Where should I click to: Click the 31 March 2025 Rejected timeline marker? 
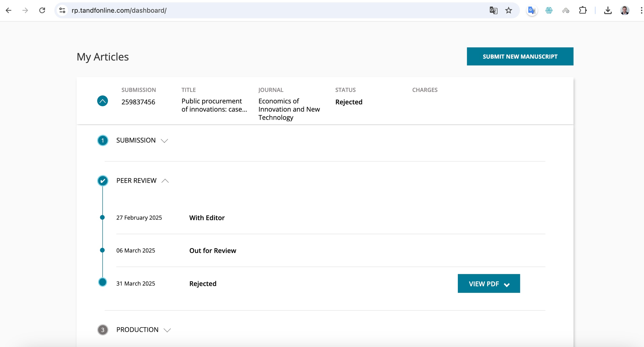click(x=102, y=282)
